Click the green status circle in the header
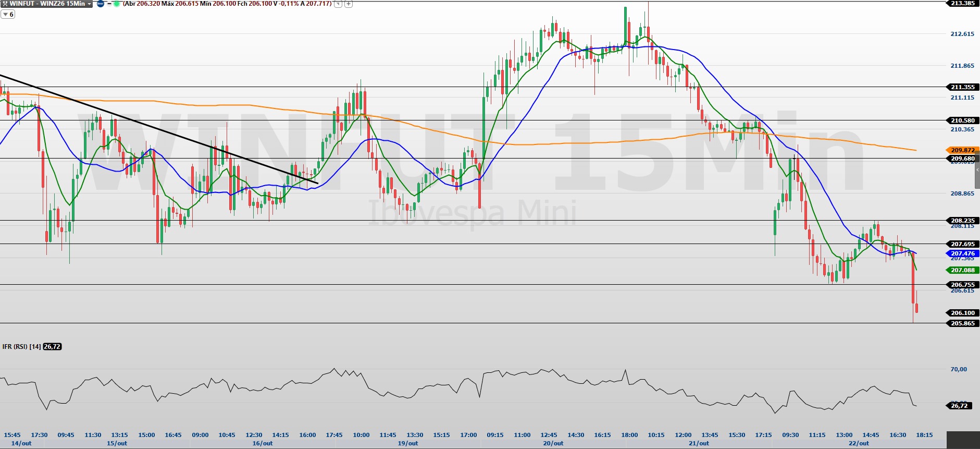 coord(117,4)
